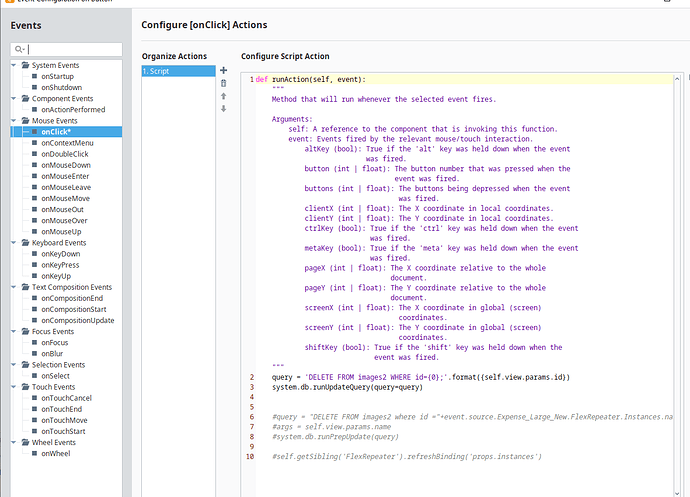The image size is (690, 497).
Task: Select the onMouseDown event
Action: tap(66, 165)
